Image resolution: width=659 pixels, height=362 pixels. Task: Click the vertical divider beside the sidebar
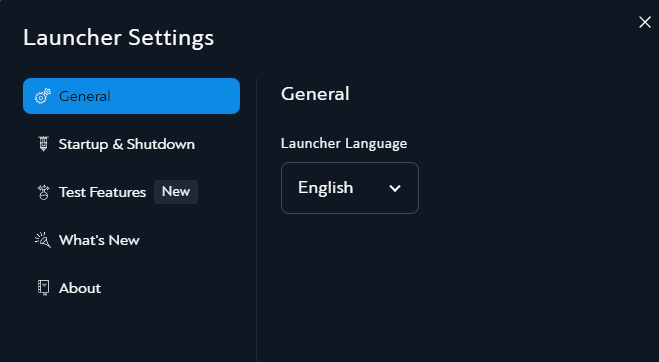click(256, 219)
